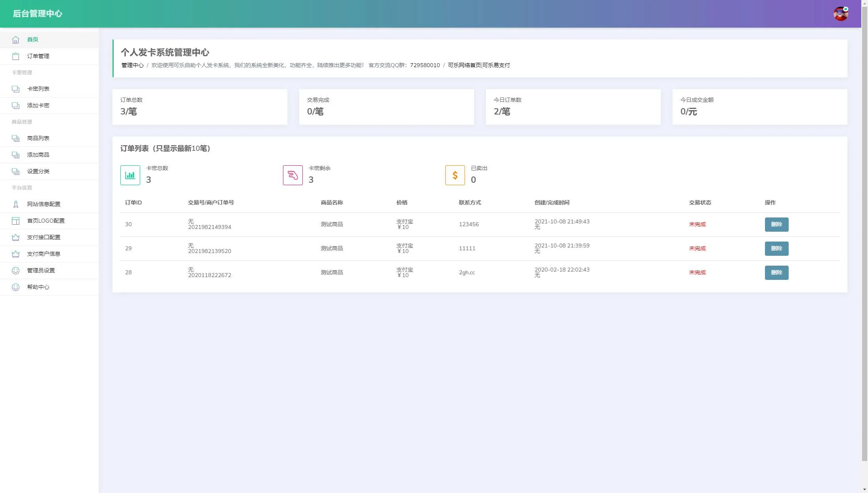The height and width of the screenshot is (493, 868).
Task: Open 设置分类 sidebar entry
Action: pos(38,172)
